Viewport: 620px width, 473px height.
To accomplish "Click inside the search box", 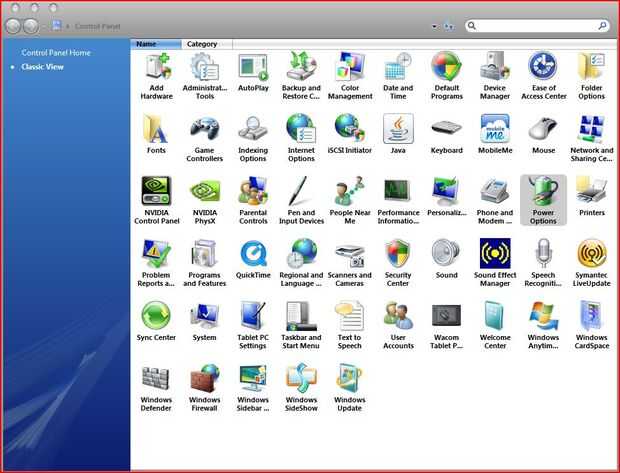I will point(537,26).
